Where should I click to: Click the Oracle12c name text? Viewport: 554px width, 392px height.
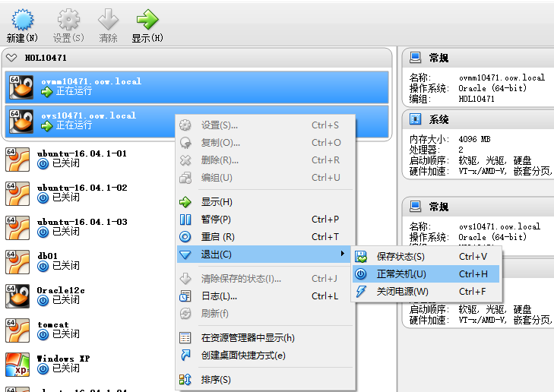pyautogui.click(x=61, y=290)
